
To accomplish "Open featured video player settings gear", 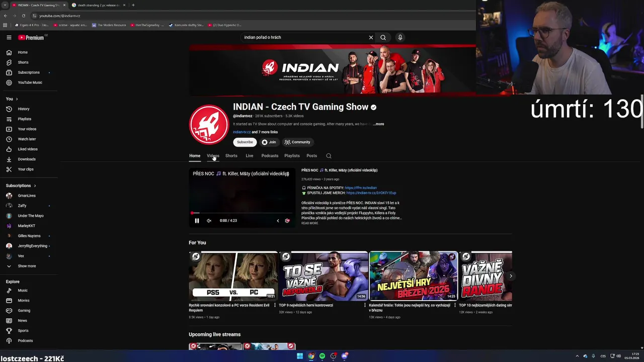I will (x=287, y=221).
